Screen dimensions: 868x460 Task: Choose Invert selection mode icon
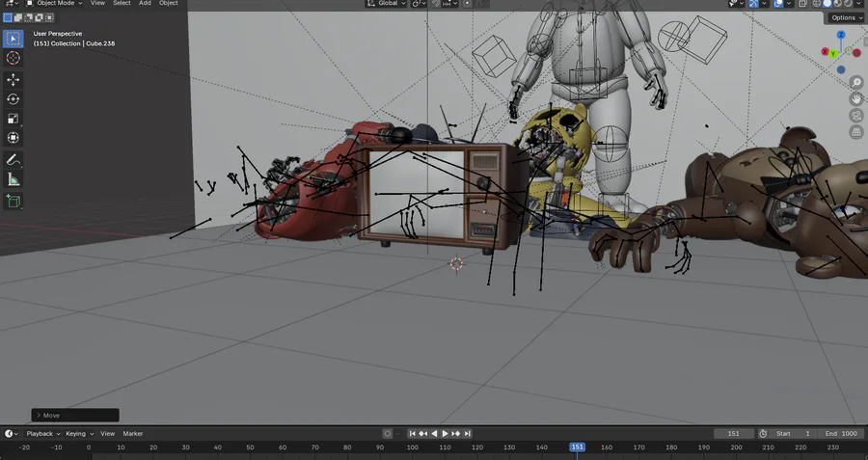[x=38, y=17]
